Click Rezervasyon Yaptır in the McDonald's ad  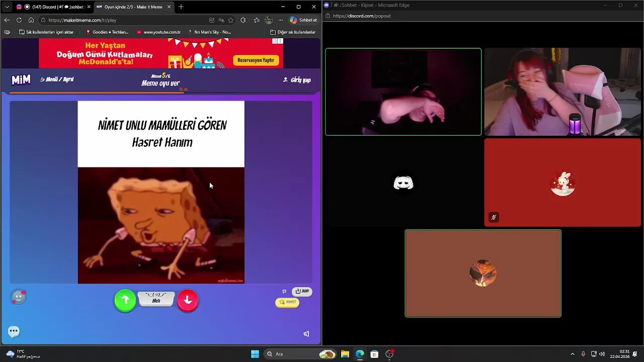click(256, 60)
